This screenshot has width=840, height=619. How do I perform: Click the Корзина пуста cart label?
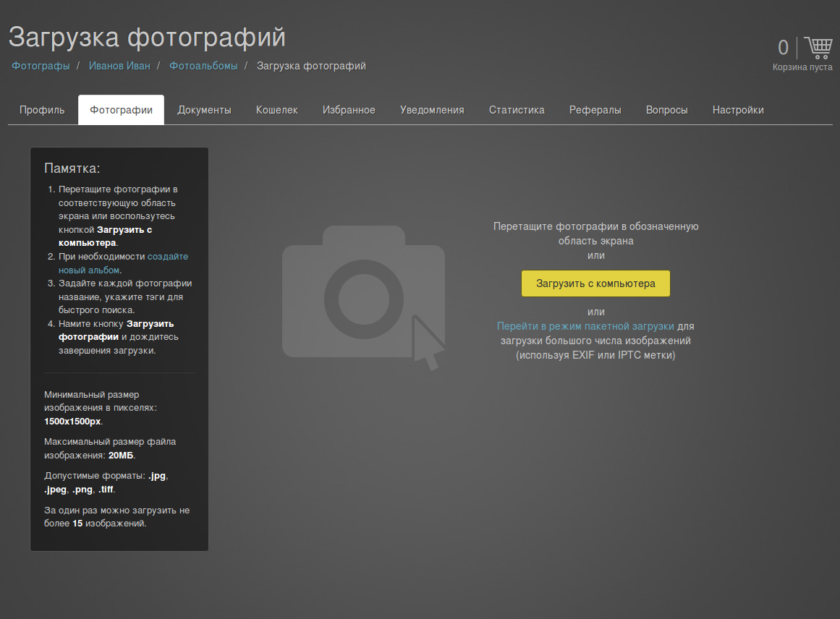point(802,67)
